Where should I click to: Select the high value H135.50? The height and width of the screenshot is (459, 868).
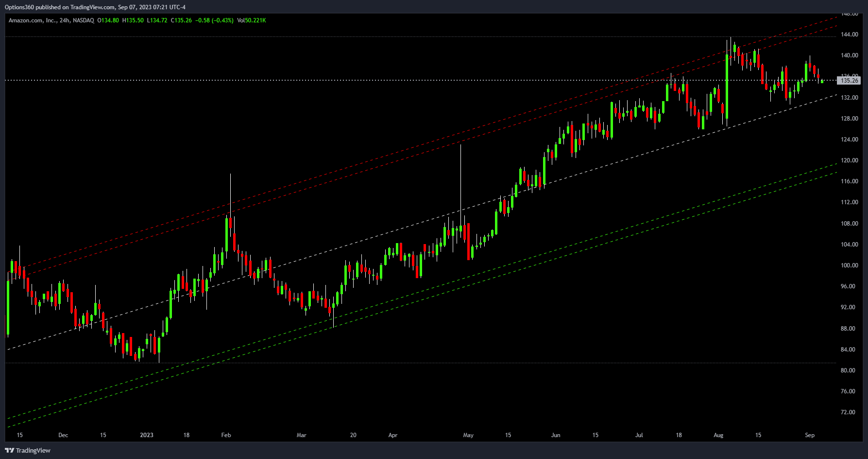133,20
